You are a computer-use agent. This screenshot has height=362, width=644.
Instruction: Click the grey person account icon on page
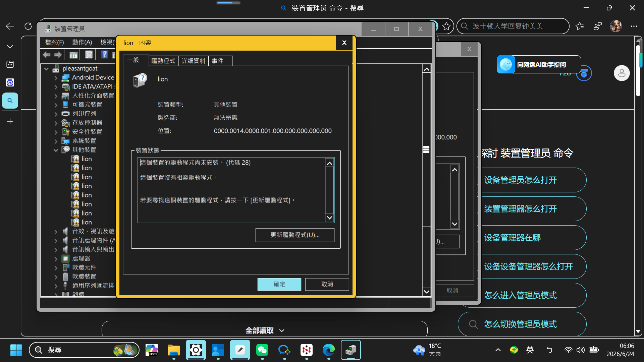[622, 73]
